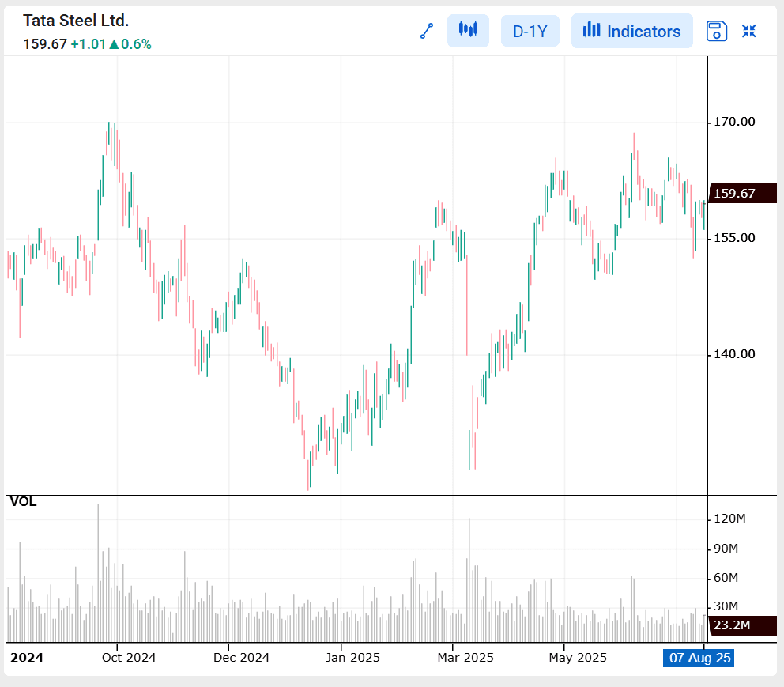
Task: Click the 170.00 price axis label
Action: tap(734, 122)
